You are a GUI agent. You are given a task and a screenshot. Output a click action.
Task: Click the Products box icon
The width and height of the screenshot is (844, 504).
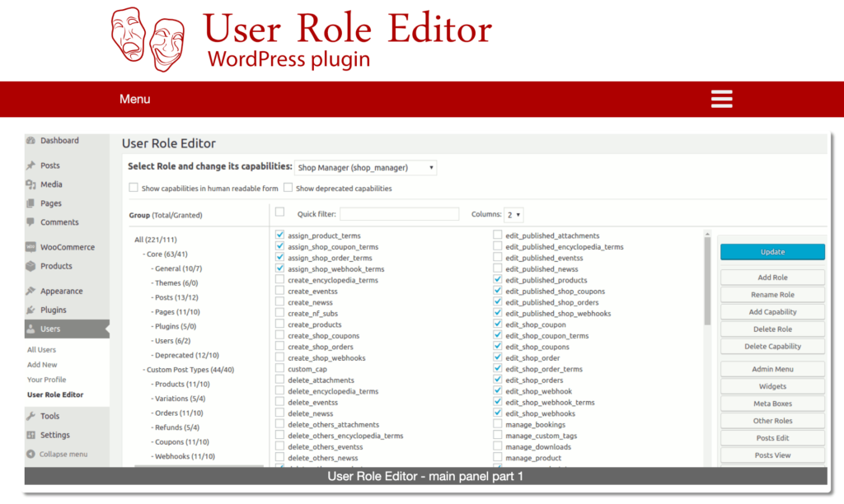pos(30,266)
